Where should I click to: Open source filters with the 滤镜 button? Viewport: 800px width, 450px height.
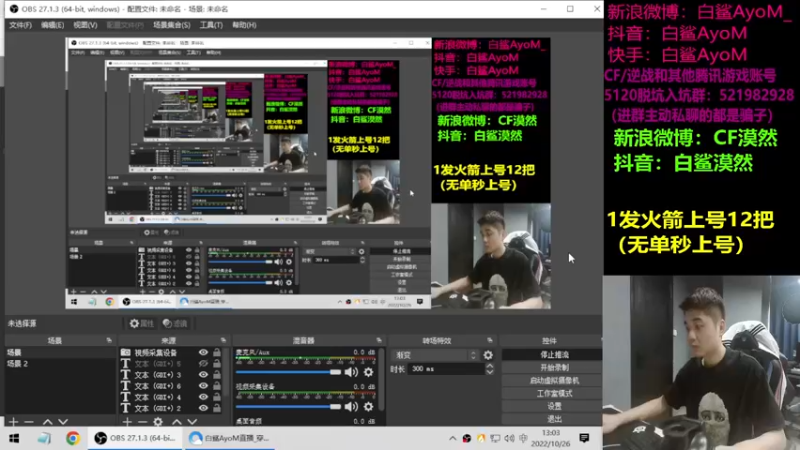(175, 323)
